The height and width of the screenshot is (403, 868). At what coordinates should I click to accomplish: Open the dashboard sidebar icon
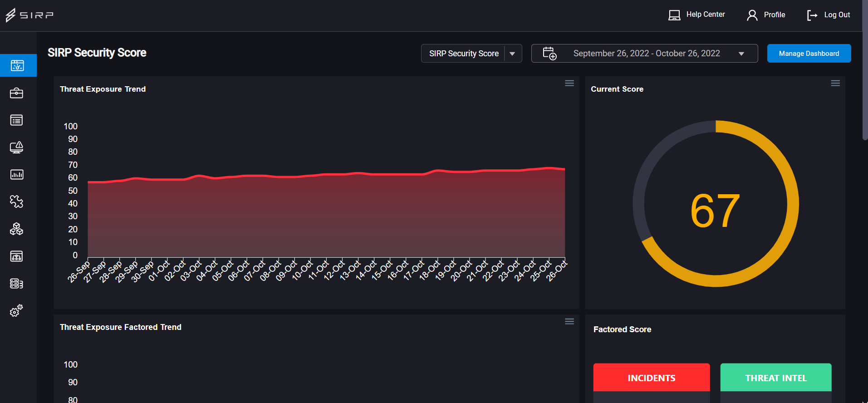click(x=17, y=65)
